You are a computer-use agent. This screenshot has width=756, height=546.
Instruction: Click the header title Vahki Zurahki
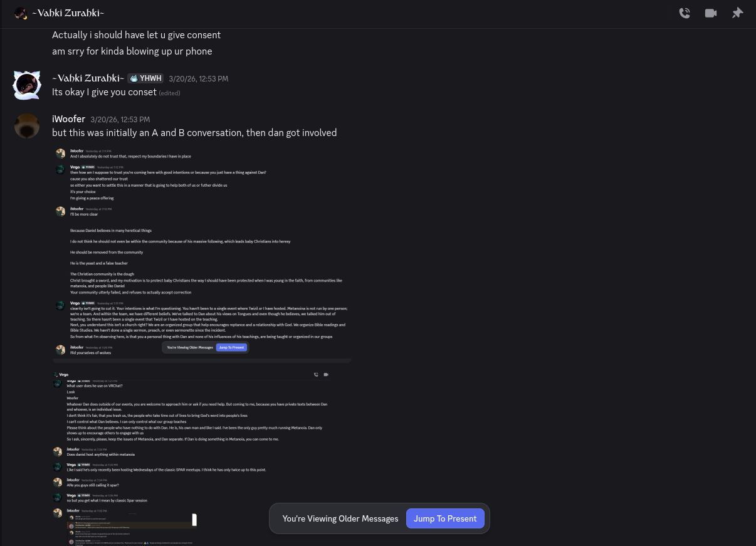tap(68, 13)
